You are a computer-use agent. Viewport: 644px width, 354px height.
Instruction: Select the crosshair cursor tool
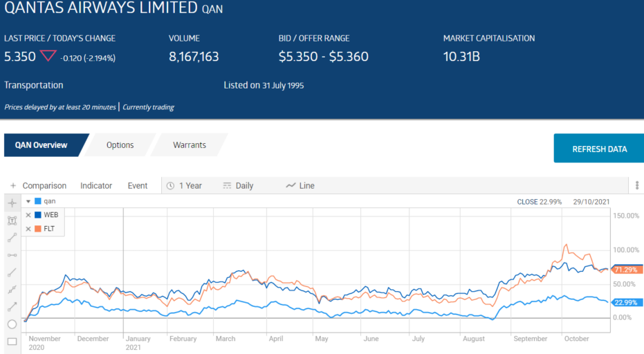point(12,203)
